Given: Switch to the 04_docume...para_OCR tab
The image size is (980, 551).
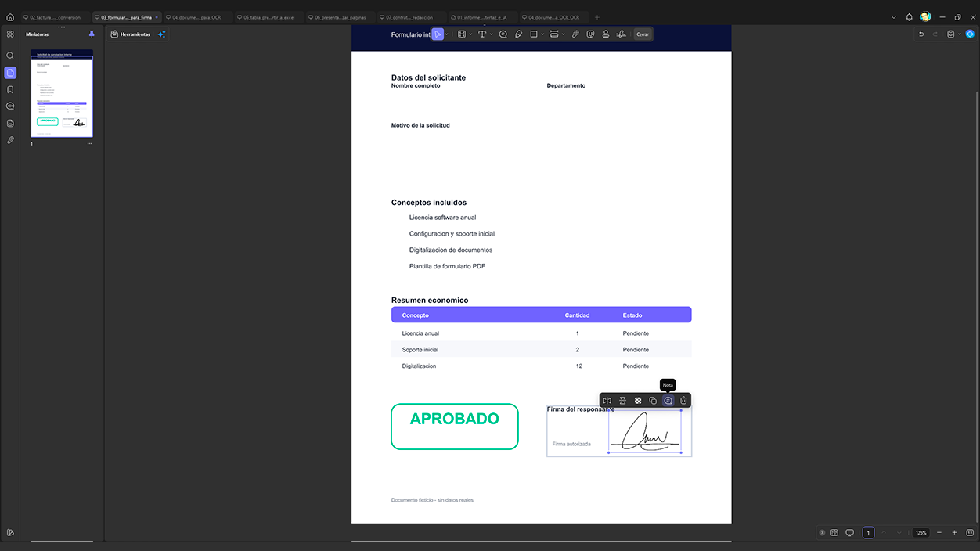Looking at the screenshot, I should (197, 17).
